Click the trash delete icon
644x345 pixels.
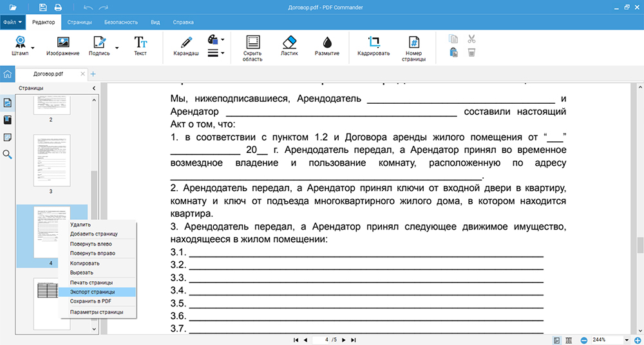471,53
